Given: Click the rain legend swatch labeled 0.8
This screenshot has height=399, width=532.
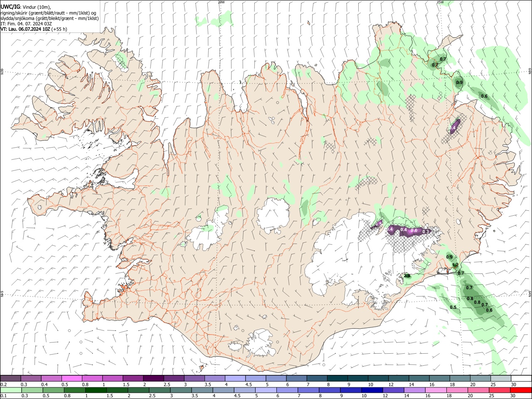Looking at the screenshot, I should pyautogui.click(x=74, y=390).
